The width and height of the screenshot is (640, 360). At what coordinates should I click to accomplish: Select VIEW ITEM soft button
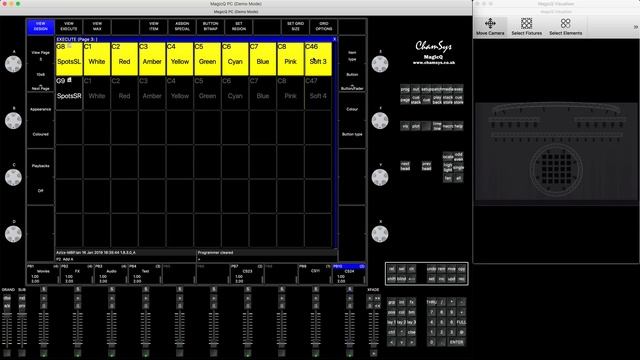coord(153,27)
